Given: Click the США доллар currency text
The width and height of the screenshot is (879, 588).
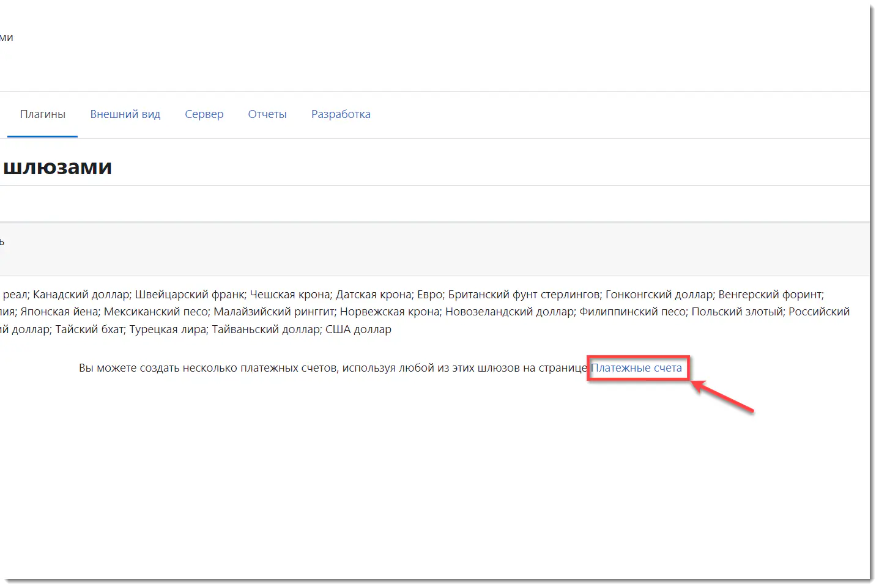Looking at the screenshot, I should [358, 329].
